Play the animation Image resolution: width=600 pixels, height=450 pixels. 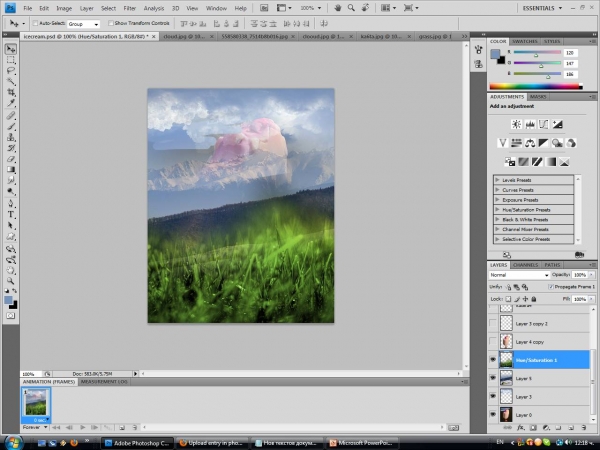click(x=82, y=427)
